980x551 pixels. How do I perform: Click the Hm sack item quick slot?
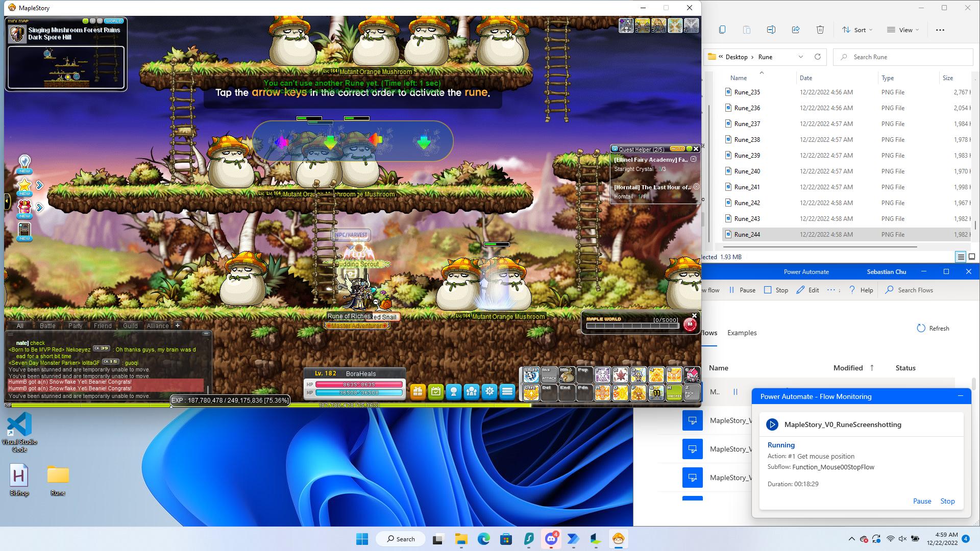567,375
